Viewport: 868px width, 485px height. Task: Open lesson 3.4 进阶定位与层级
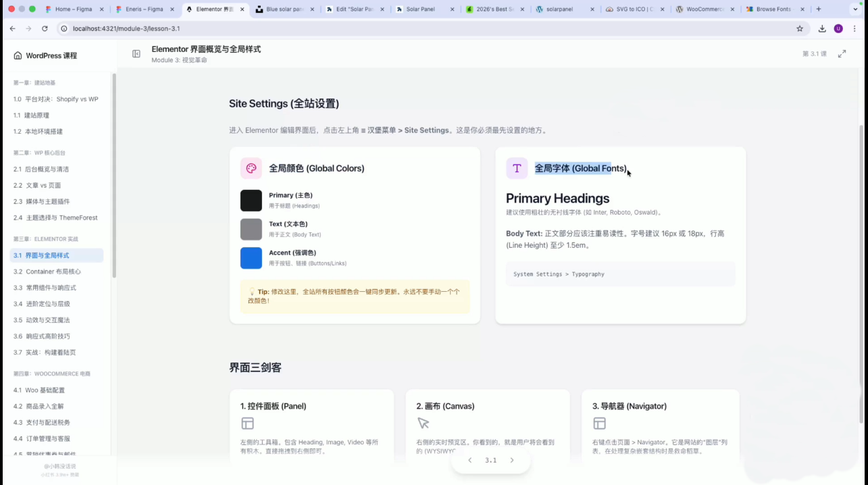click(57, 304)
